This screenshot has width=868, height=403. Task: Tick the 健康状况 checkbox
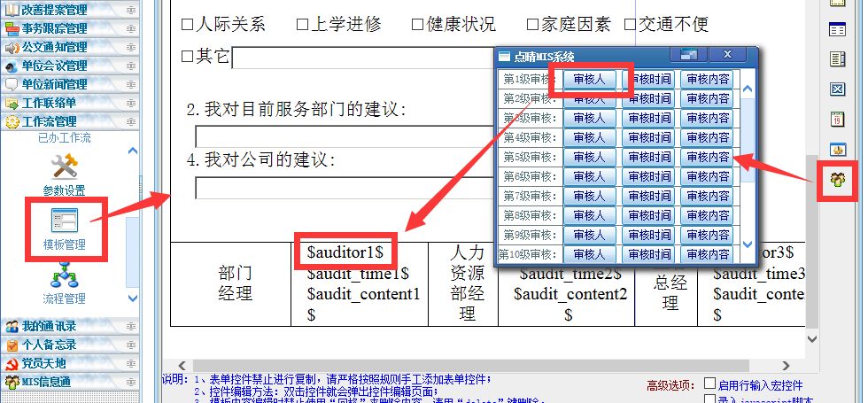[418, 24]
